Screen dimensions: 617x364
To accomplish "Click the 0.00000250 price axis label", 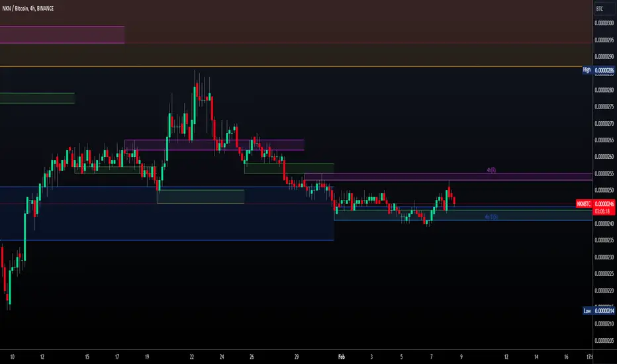I will pyautogui.click(x=604, y=190).
